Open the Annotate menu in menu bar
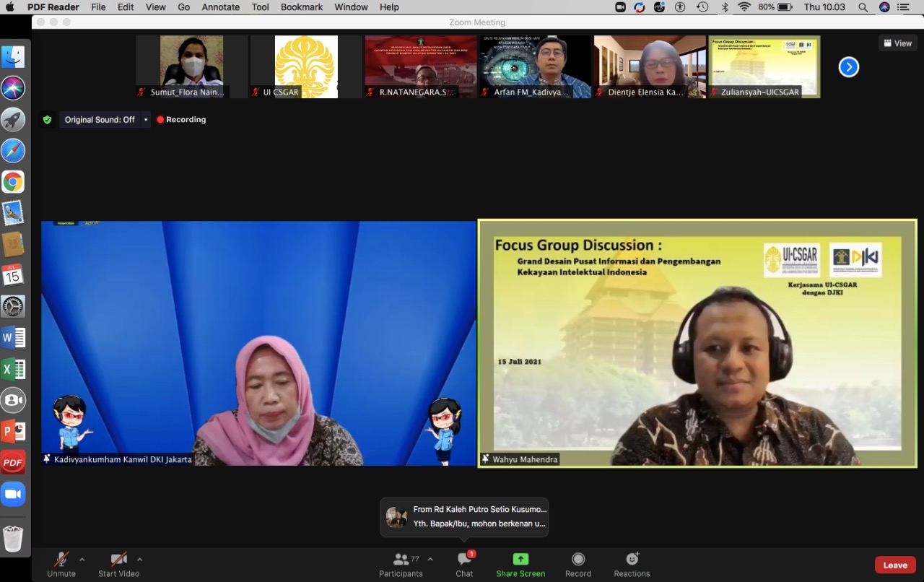This screenshot has width=924, height=582. coord(220,7)
